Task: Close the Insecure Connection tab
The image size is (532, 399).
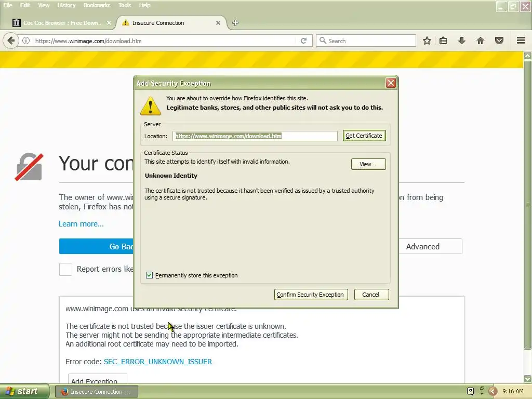Action: point(218,23)
